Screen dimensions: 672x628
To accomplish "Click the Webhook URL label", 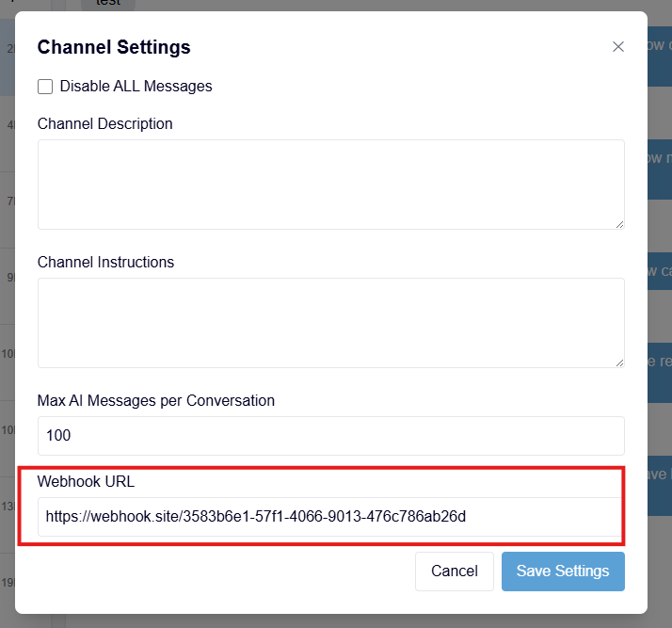I will coord(86,481).
